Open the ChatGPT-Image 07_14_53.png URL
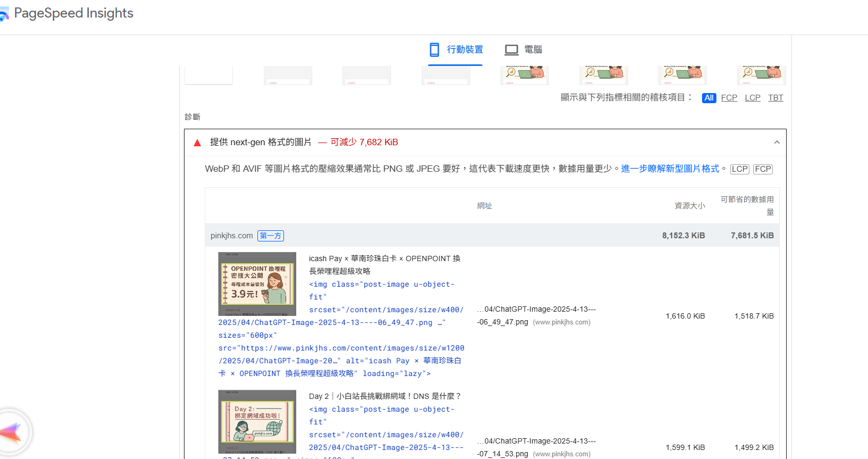 536,447
